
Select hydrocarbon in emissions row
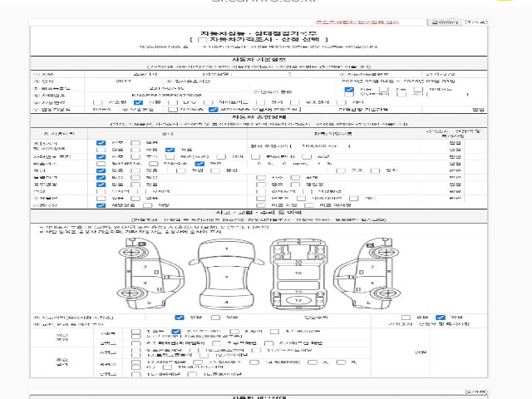153,164
